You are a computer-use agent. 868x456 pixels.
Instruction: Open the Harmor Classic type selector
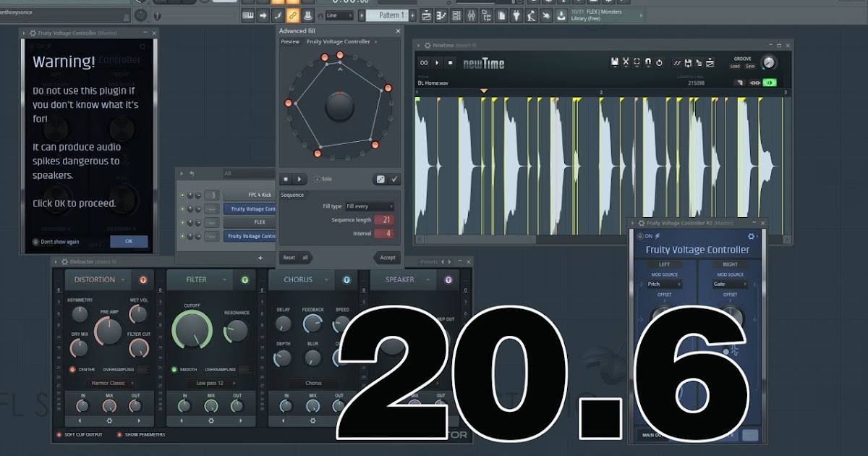pyautogui.click(x=110, y=383)
